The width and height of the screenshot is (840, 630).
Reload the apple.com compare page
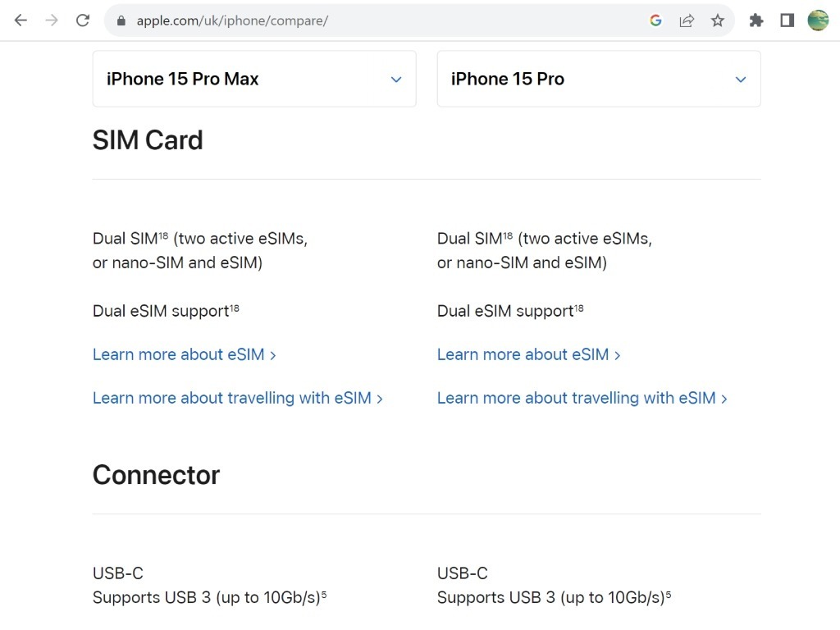[82, 20]
